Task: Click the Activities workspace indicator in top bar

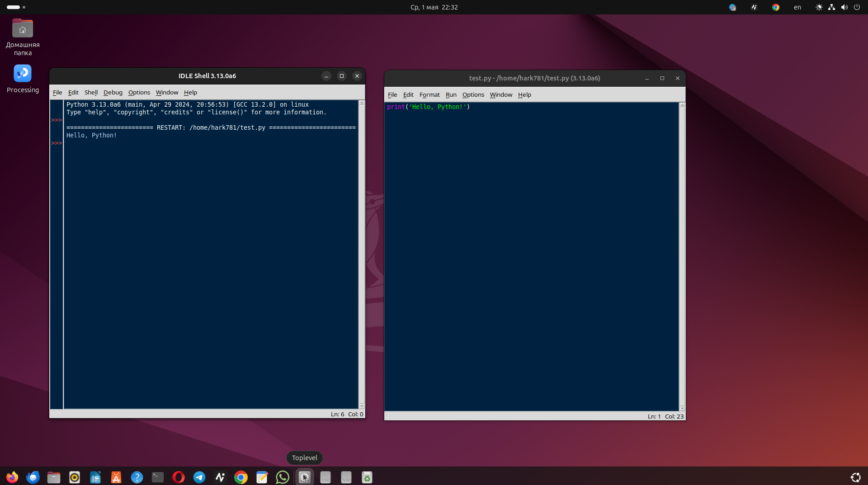Action: pos(16,7)
